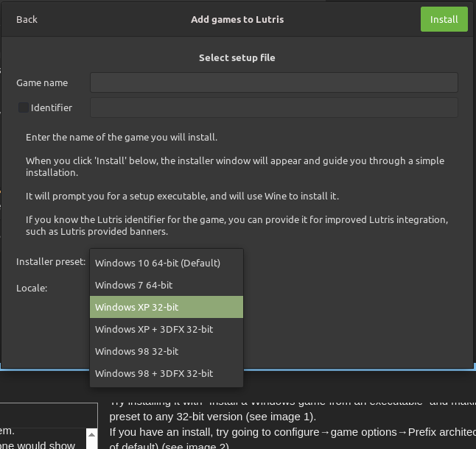The height and width of the screenshot is (449, 476).
Task: Click the 'Installer preset:' label
Action: coord(51,261)
